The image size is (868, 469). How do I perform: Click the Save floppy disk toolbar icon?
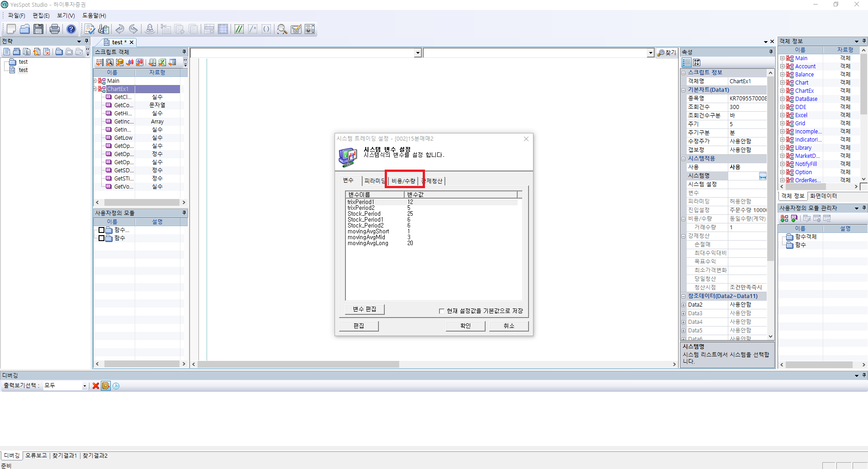[x=38, y=29]
